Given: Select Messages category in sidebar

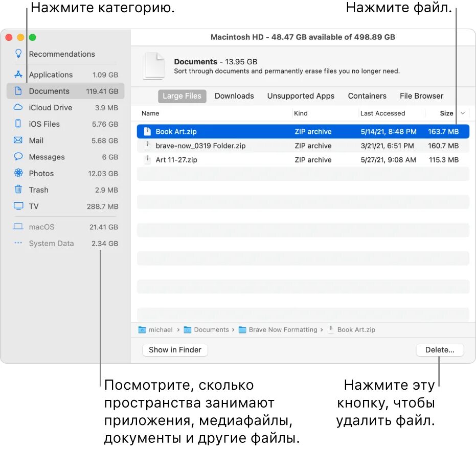Looking at the screenshot, I should click(65, 157).
